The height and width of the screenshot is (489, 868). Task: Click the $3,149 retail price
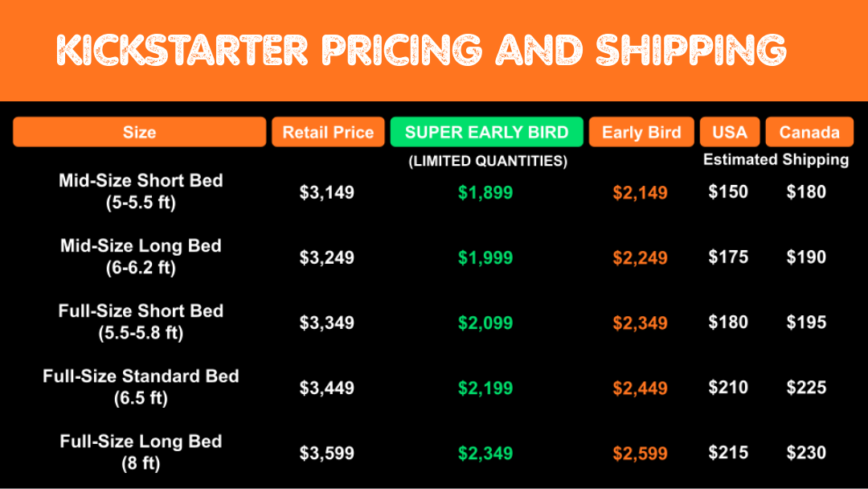pos(326,192)
